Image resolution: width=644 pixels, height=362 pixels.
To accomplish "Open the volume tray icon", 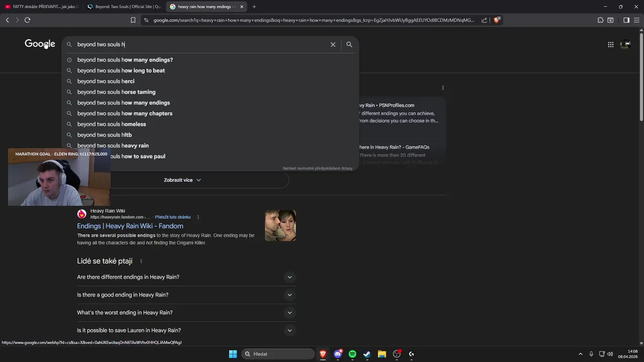I will pyautogui.click(x=610, y=354).
